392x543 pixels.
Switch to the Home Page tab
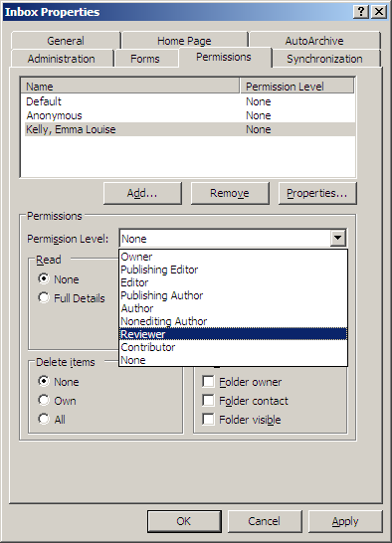point(184,41)
